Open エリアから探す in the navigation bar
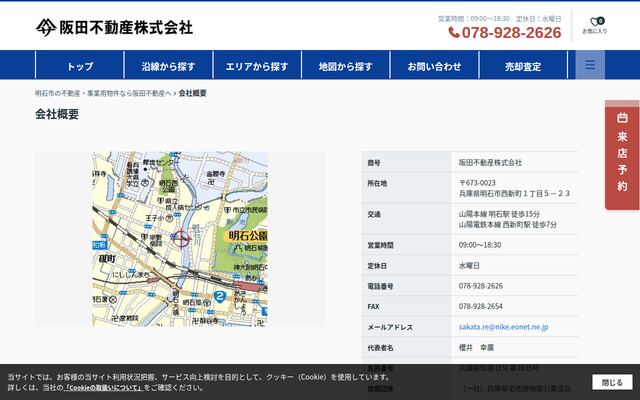 [257, 65]
